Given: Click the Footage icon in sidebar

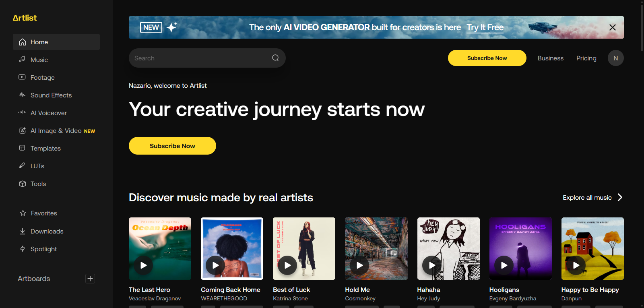Looking at the screenshot, I should (x=22, y=77).
